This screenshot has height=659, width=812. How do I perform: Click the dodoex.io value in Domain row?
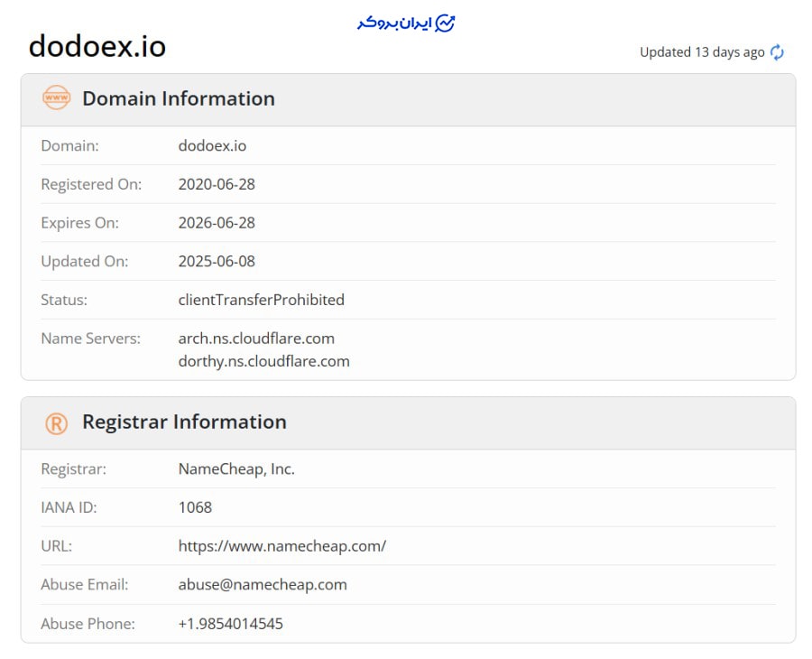pyautogui.click(x=212, y=145)
